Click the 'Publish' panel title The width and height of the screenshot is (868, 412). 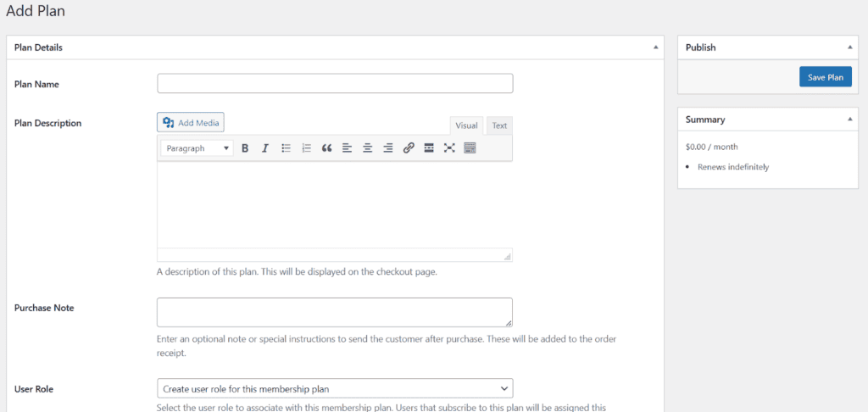[x=700, y=47]
